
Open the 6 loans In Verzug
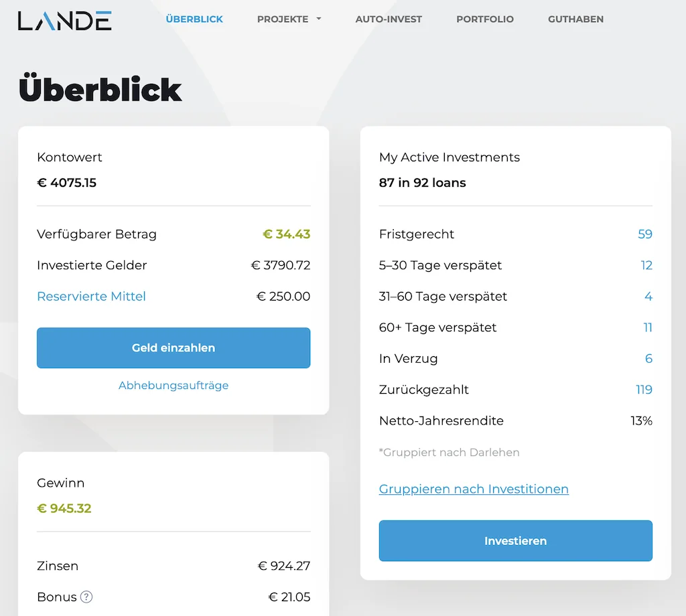tap(648, 359)
